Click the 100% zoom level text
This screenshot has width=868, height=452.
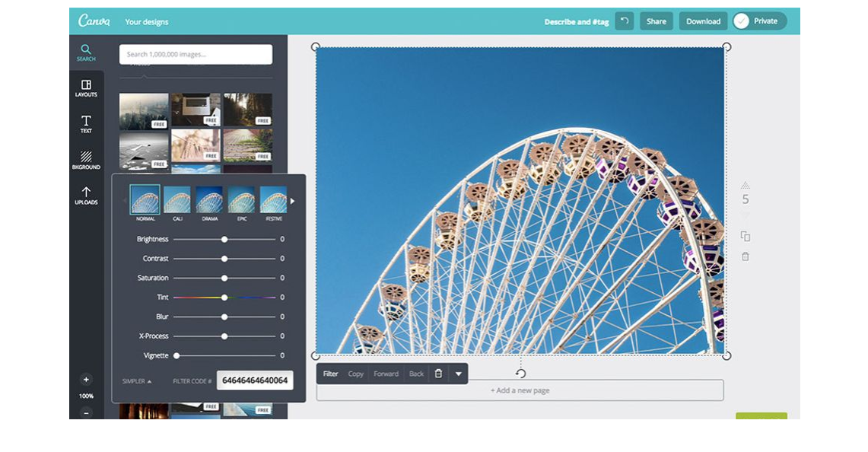(x=86, y=396)
